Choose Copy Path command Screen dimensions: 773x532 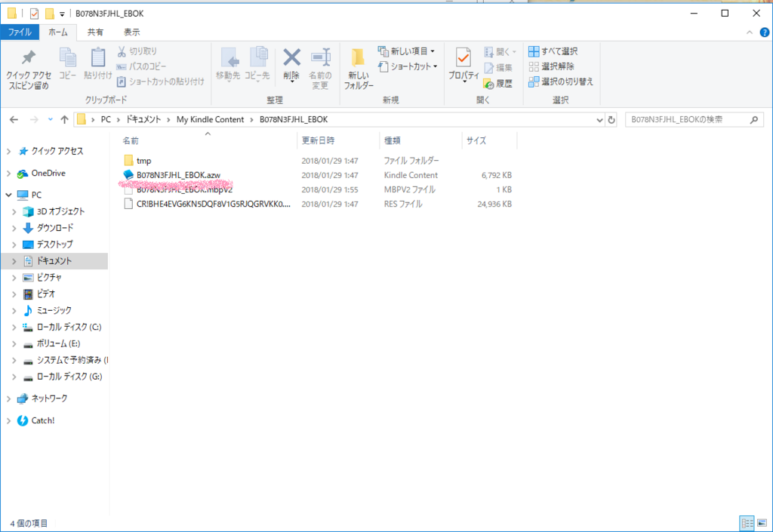tap(141, 66)
